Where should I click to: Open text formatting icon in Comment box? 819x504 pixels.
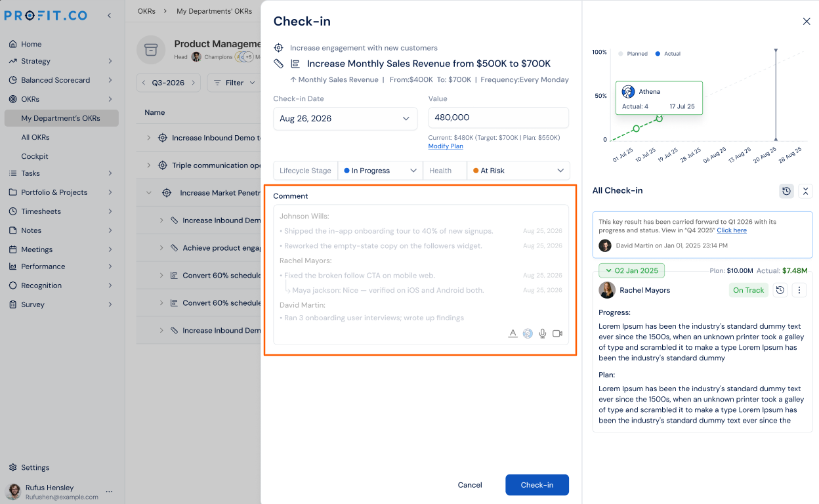[x=513, y=333]
